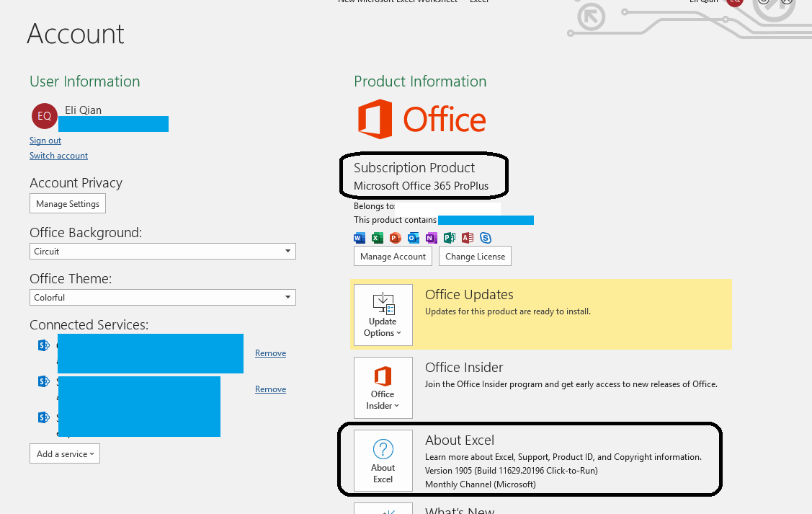Open the Add a service menu

pyautogui.click(x=65, y=454)
